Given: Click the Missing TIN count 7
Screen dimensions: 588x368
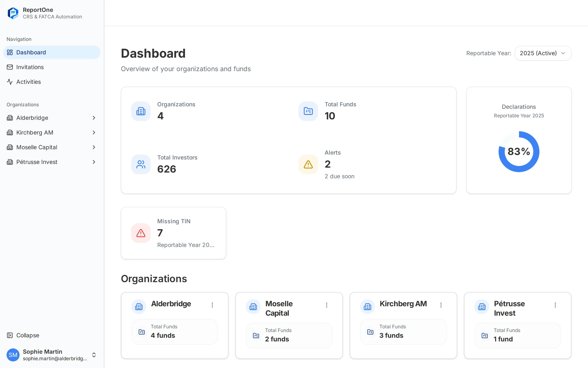Looking at the screenshot, I should (x=160, y=233).
